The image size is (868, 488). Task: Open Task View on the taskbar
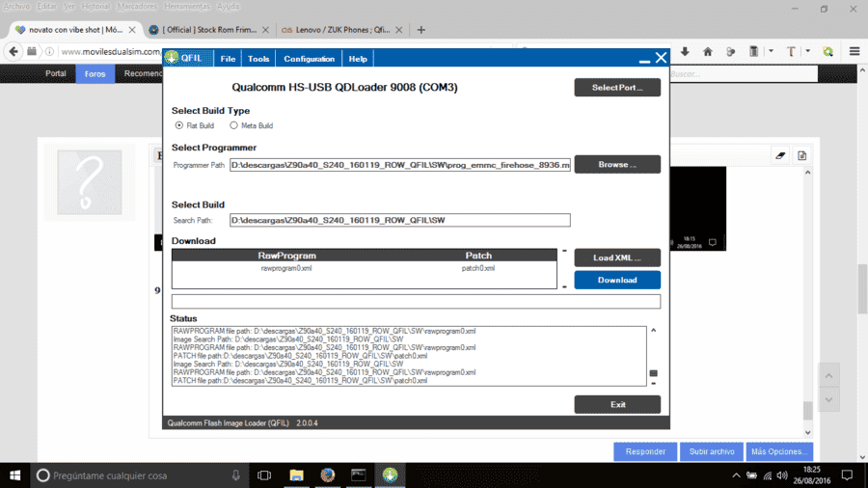click(264, 475)
